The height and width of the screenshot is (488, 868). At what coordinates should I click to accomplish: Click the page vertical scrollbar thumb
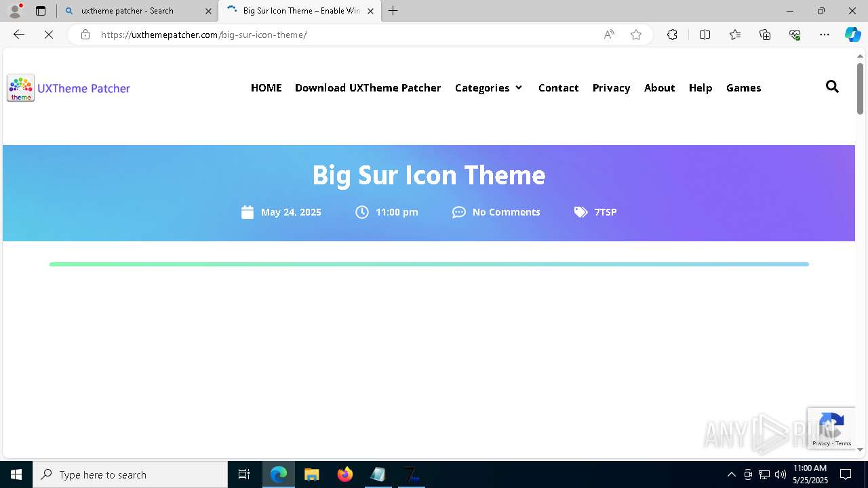pyautogui.click(x=860, y=88)
